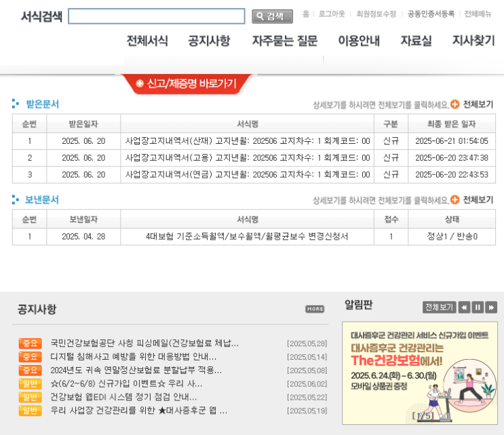Open the 지사찾기 menu
The image size is (504, 435).
pyautogui.click(x=473, y=41)
